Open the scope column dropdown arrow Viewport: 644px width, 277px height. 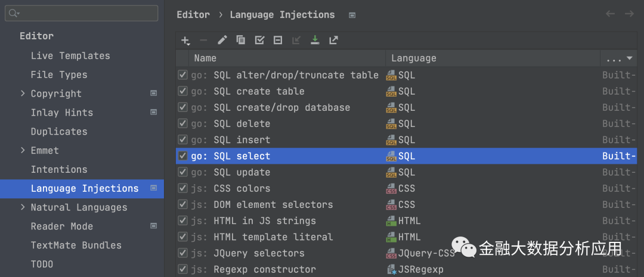tap(629, 58)
